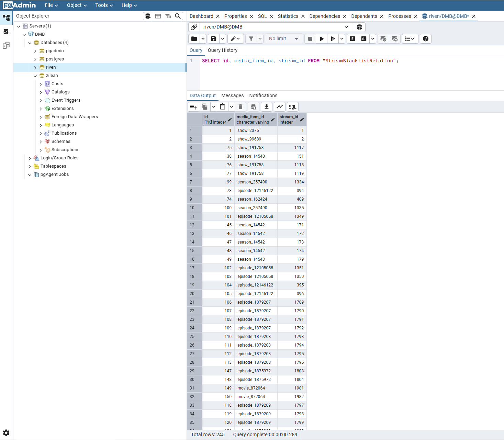504x440 pixels.
Task: Open the File menu
Action: [x=51, y=5]
